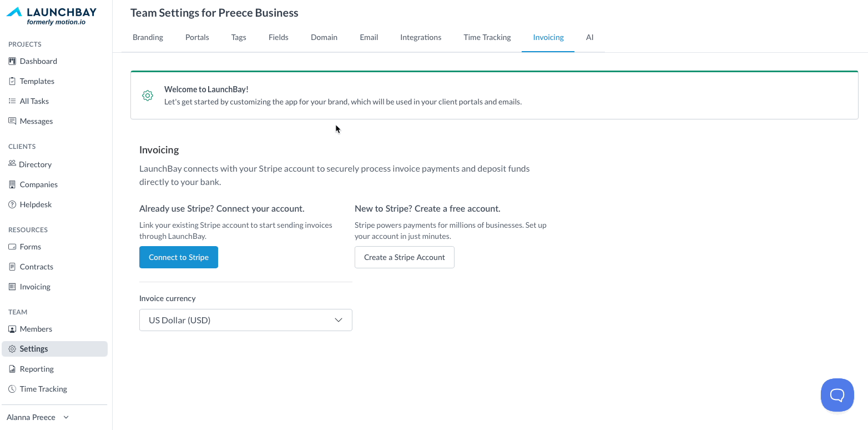Image resolution: width=868 pixels, height=430 pixels.
Task: Open the Contracts link label
Action: tap(37, 267)
